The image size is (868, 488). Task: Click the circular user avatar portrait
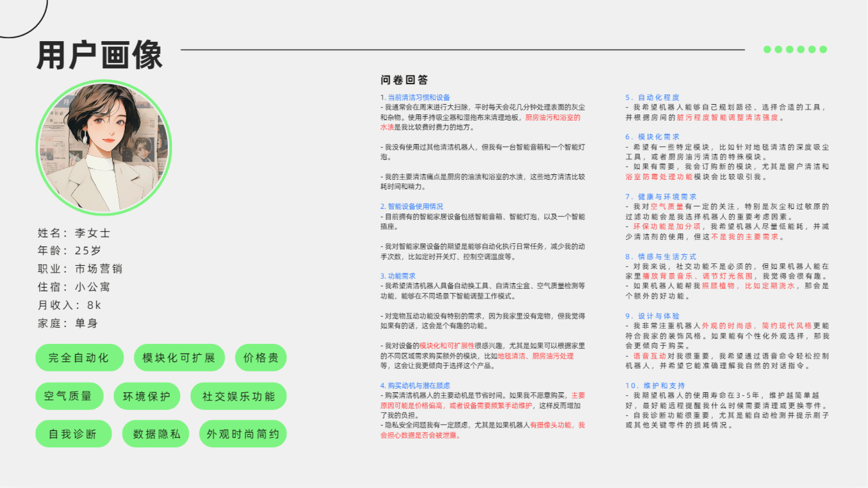(x=104, y=147)
